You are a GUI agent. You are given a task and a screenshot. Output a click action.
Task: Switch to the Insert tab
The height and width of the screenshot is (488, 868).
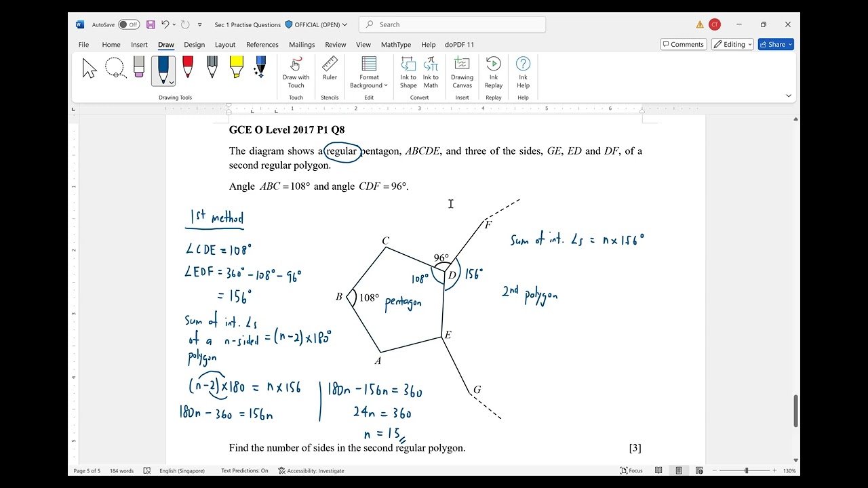click(x=139, y=45)
